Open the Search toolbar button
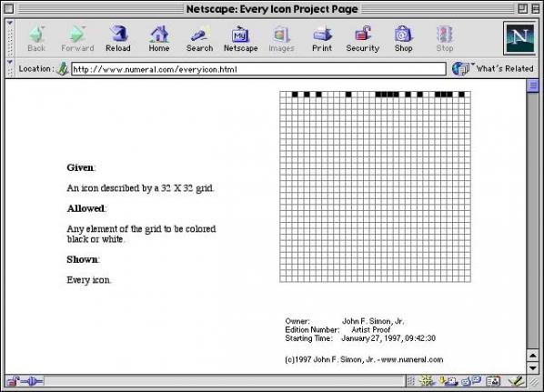Image resolution: width=544 pixels, height=392 pixels. click(199, 39)
